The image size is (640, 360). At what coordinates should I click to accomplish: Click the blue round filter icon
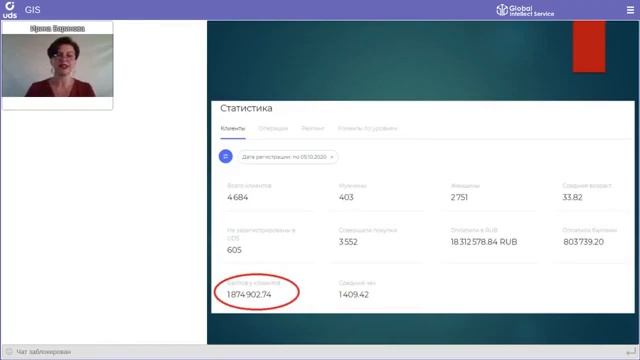coord(226,156)
